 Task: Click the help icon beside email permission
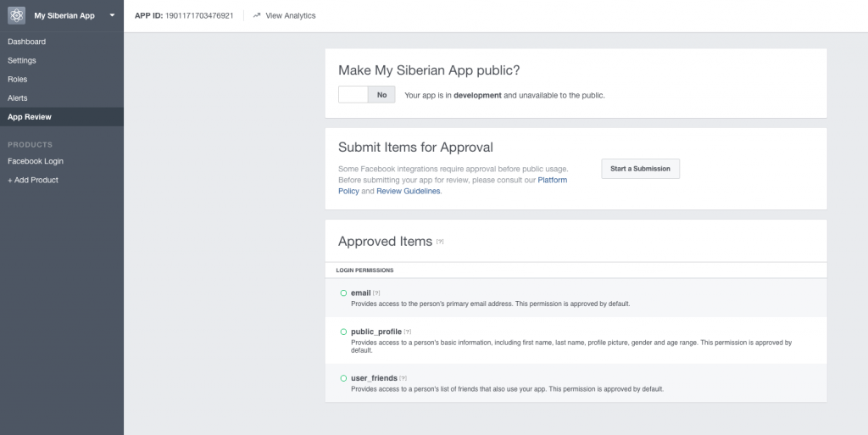point(376,293)
